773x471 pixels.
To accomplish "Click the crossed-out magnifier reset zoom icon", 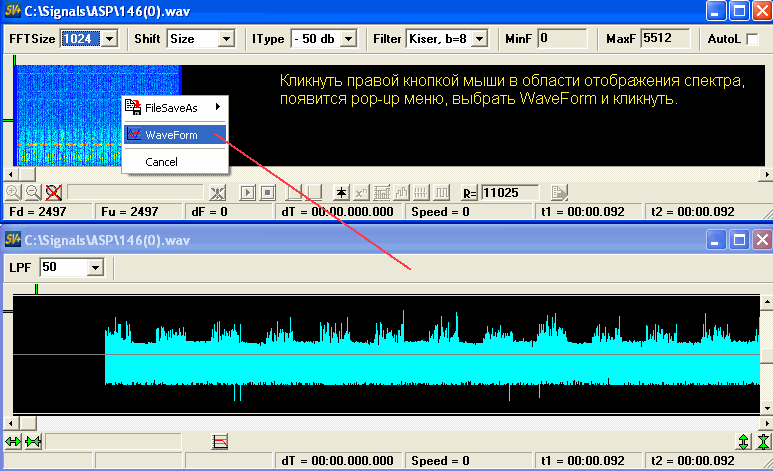I will point(53,192).
